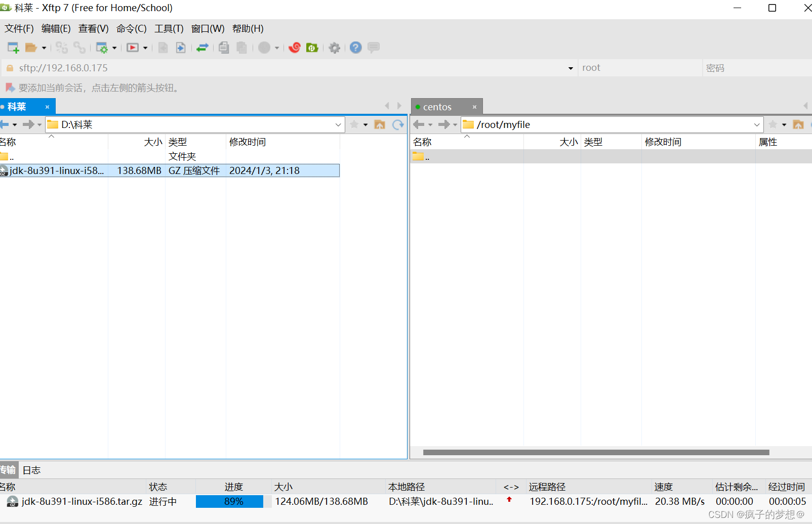Click the 20.38 MB/s speed value
Screen dimensions: 812x524
click(x=679, y=501)
